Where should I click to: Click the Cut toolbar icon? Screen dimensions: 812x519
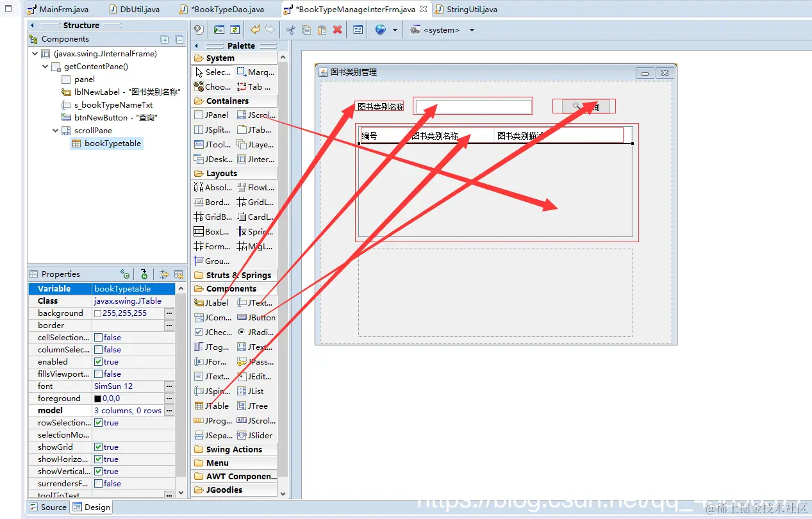(291, 29)
